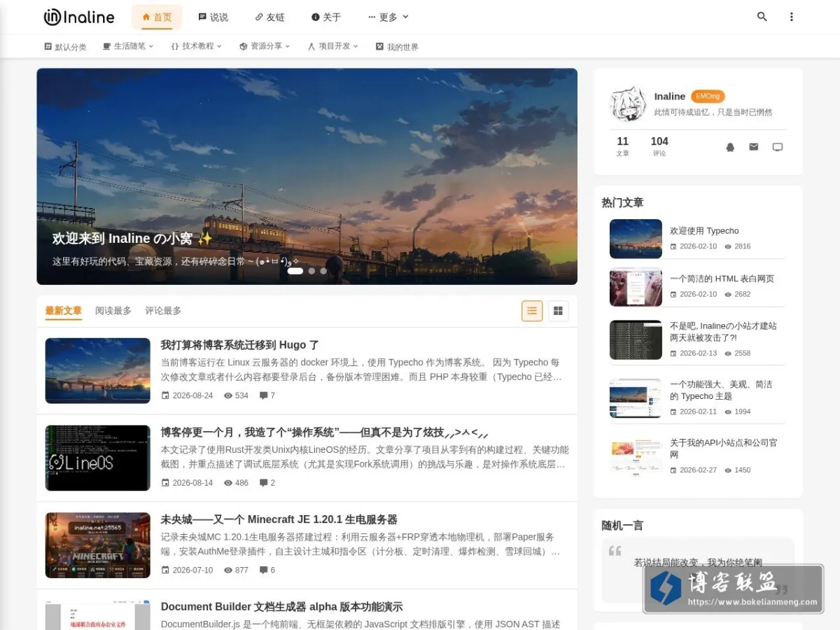Click comment icon showing 7 comments
The image size is (840, 630).
[263, 395]
